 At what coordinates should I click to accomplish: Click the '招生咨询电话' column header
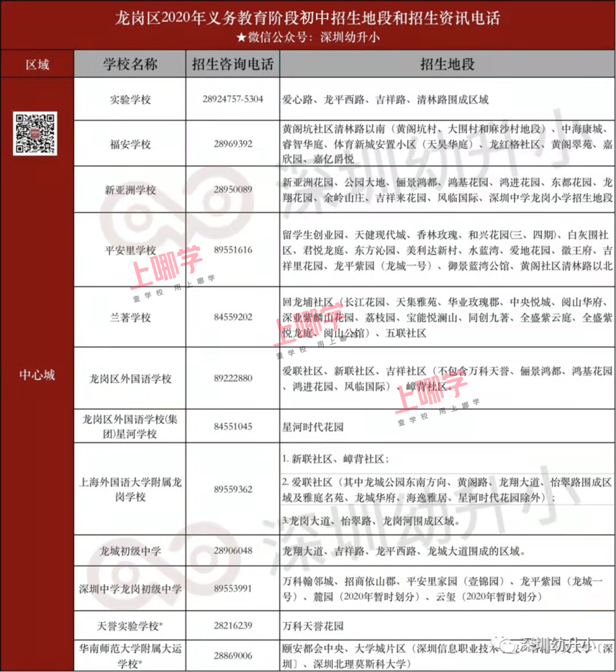(232, 64)
